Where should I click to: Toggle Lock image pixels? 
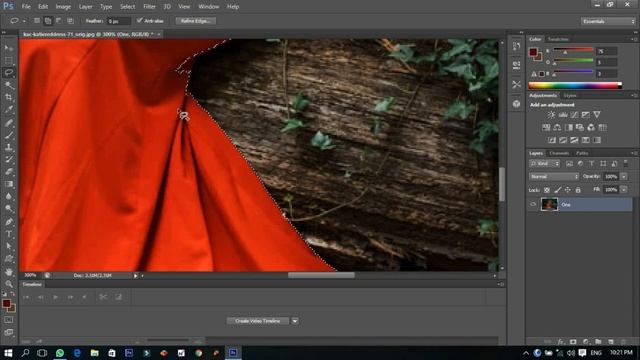click(x=558, y=190)
